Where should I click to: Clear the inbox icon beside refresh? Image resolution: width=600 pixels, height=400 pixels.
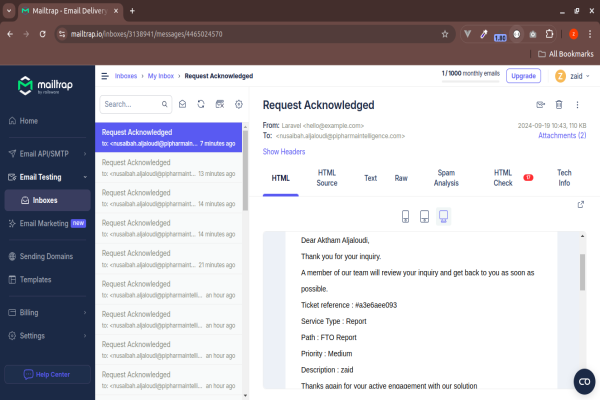[x=220, y=104]
